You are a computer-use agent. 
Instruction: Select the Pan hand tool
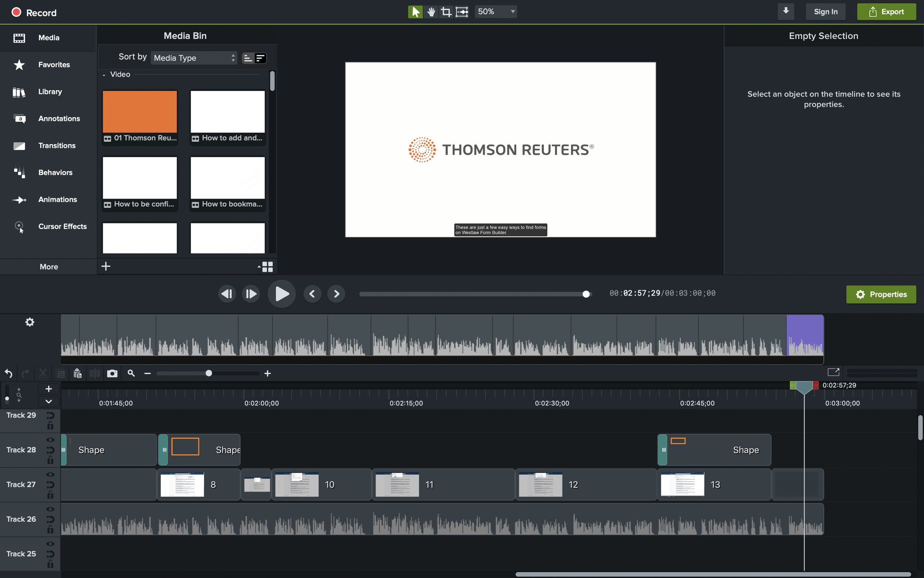pyautogui.click(x=431, y=12)
